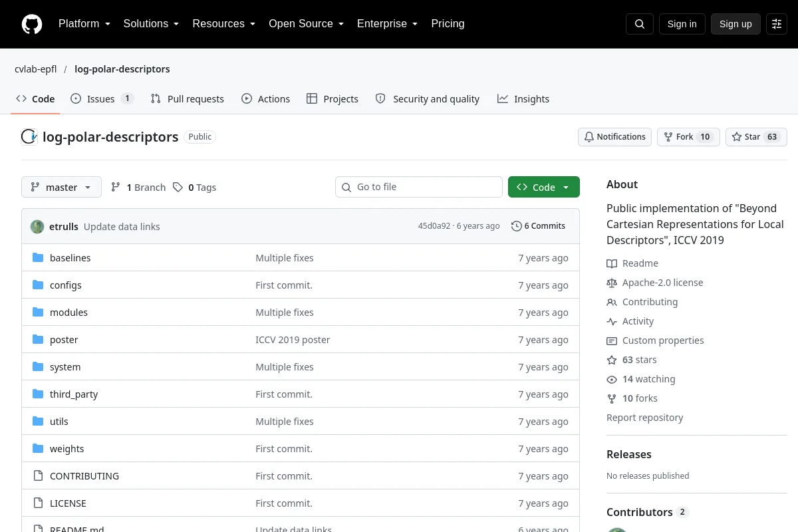This screenshot has width=798, height=532.
Task: Expand the Solutions menu
Action: pyautogui.click(x=151, y=24)
